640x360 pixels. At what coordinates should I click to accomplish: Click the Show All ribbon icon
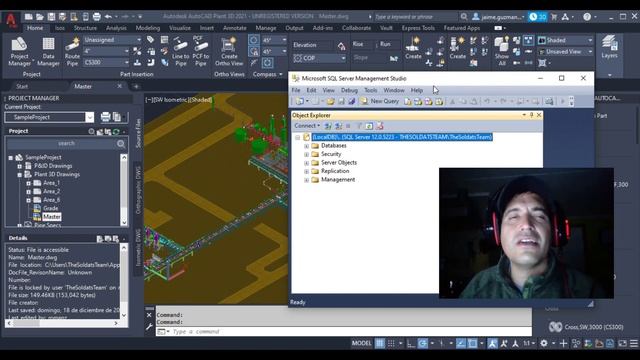pos(502,51)
